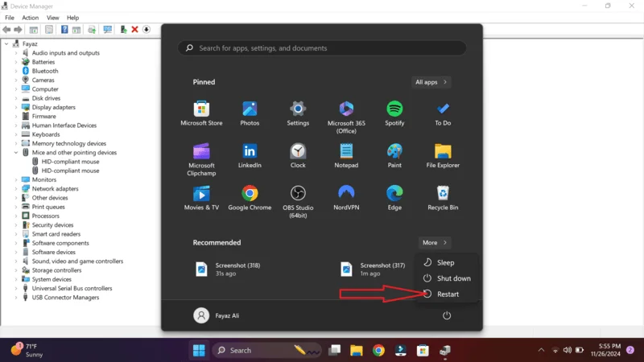Launch Settings from the Start menu

298,113
